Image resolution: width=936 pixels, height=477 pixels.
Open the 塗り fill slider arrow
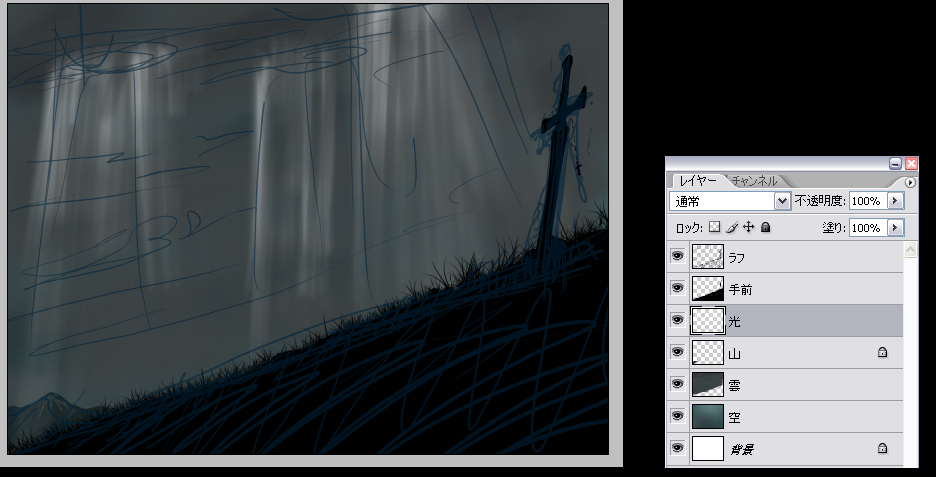pyautogui.click(x=895, y=227)
